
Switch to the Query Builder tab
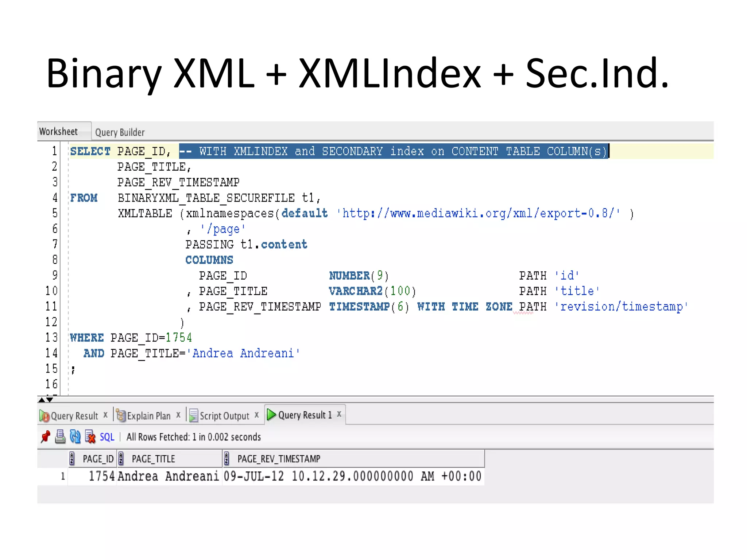click(120, 132)
